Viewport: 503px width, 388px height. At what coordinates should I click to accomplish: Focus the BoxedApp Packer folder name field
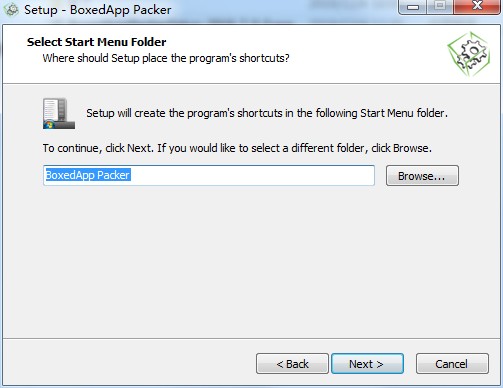[209, 175]
